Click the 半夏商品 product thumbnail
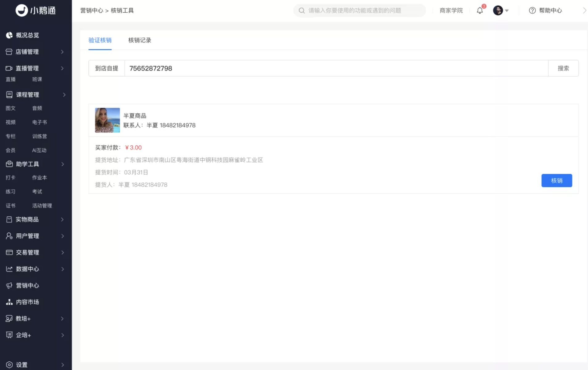 [x=107, y=120]
